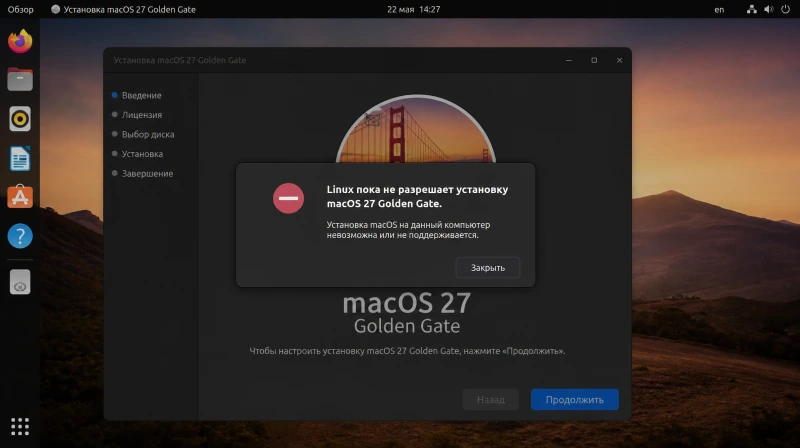Screen dimensions: 800x448
Task: Open the clock and calendar menu
Action: point(413,9)
